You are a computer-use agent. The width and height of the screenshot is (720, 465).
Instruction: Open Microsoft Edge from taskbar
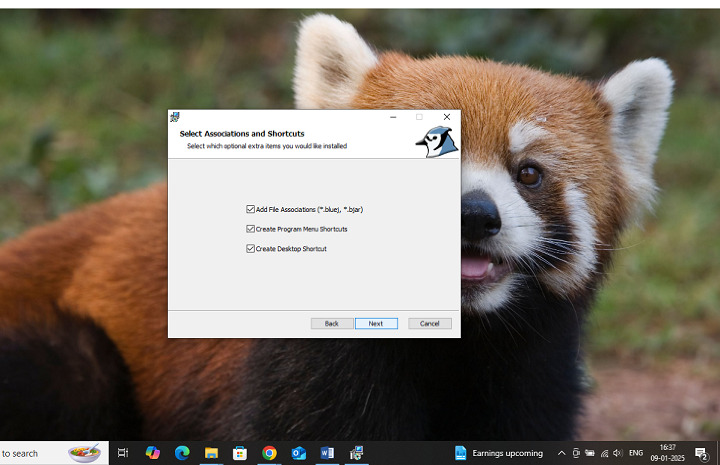pyautogui.click(x=182, y=454)
